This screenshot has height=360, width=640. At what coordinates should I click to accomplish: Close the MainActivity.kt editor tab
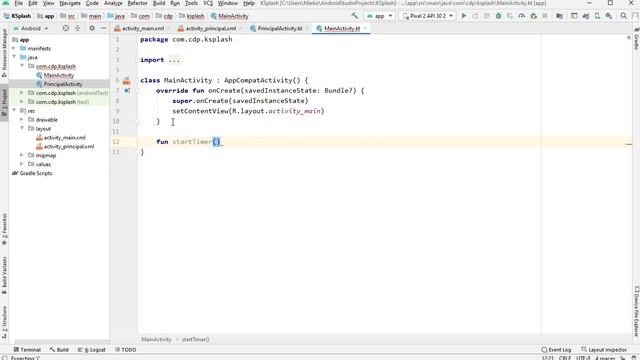pos(365,29)
